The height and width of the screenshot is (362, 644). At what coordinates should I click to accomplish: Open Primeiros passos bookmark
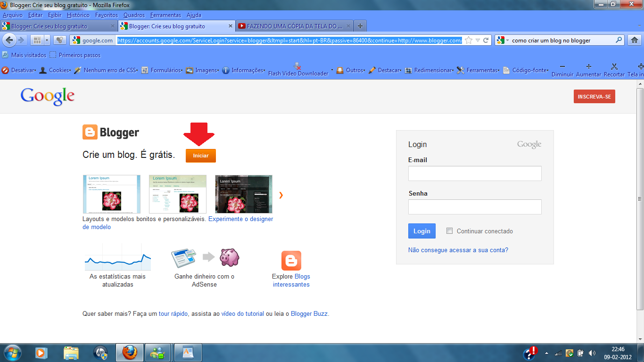pyautogui.click(x=75, y=55)
